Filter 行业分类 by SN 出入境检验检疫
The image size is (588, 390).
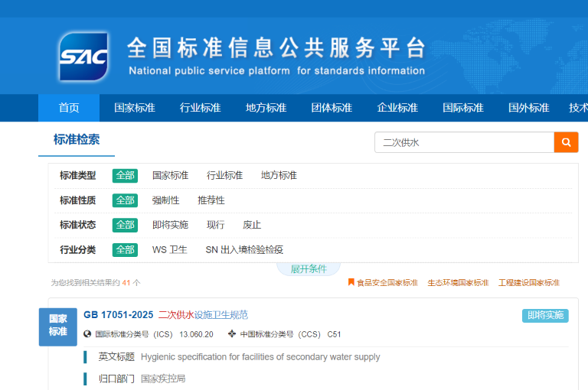pos(244,250)
